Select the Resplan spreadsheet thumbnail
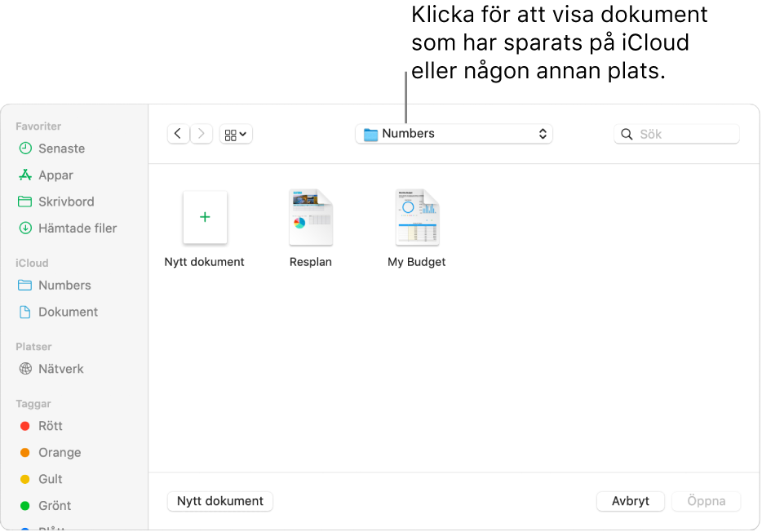This screenshot has width=762, height=532. coord(311,217)
